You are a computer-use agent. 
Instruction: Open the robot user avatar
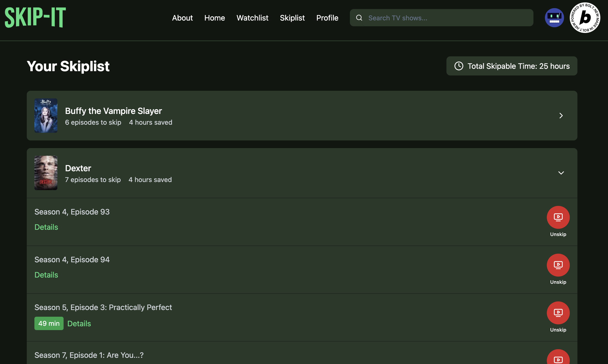tap(554, 18)
